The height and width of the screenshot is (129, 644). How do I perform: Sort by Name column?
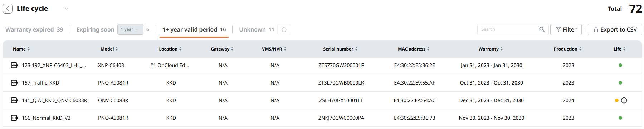(21, 49)
